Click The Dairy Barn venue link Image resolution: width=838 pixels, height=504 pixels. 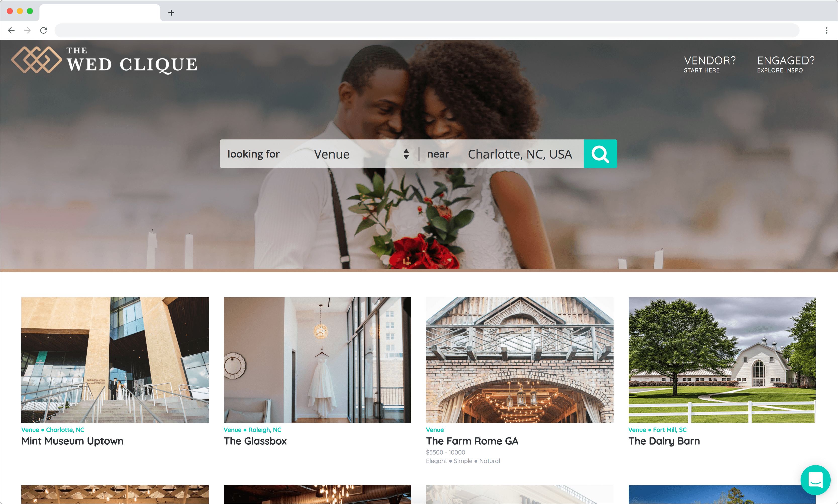(664, 441)
